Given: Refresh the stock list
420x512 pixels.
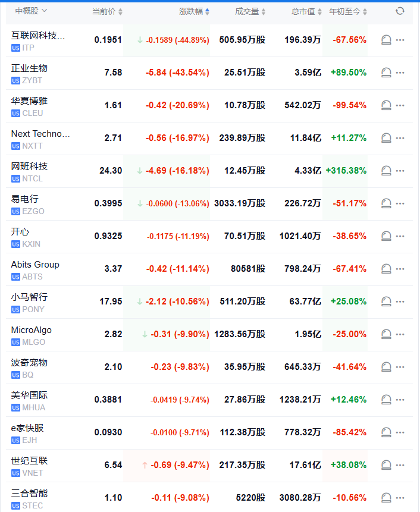Looking at the screenshot, I should pos(400,11).
